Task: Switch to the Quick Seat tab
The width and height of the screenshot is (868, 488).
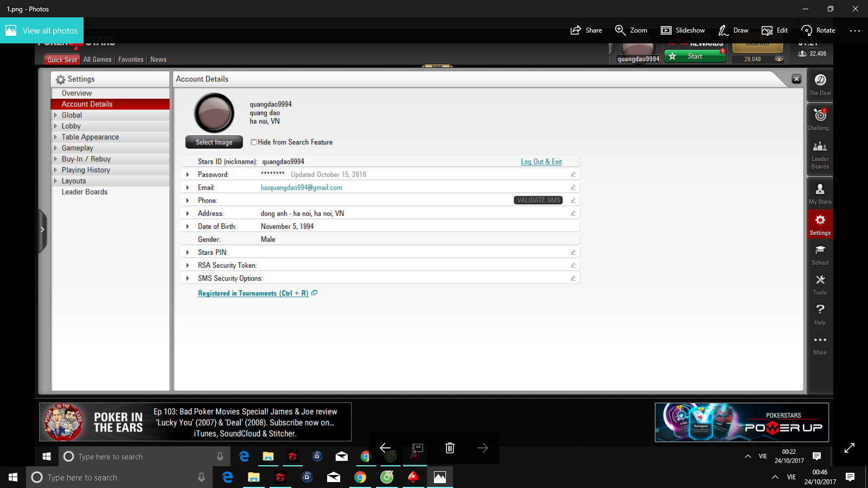Action: [x=62, y=60]
